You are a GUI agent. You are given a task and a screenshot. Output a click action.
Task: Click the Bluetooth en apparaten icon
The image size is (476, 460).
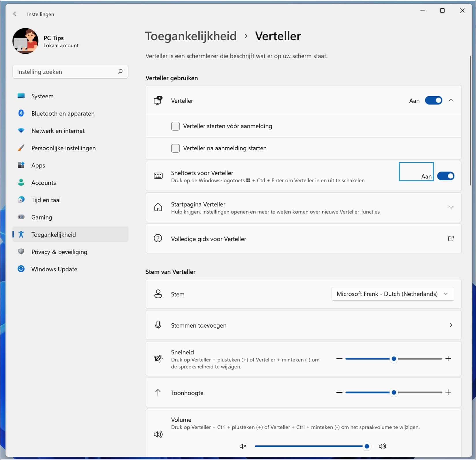coord(21,113)
